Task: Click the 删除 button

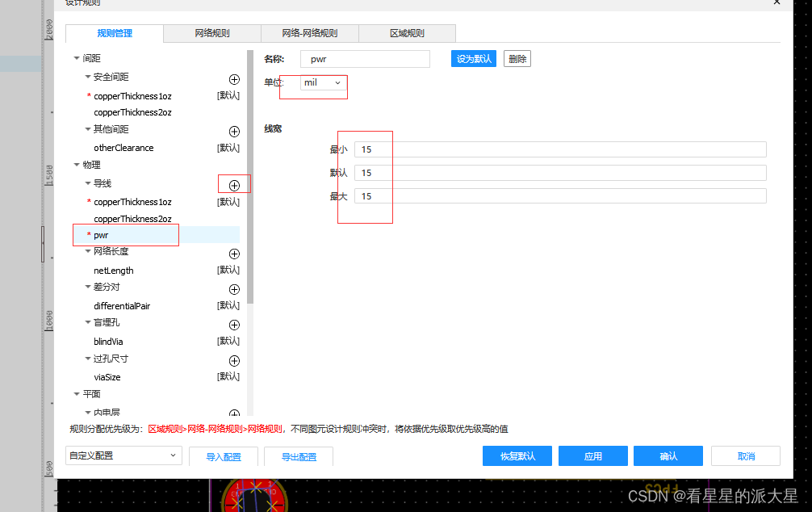Action: tap(517, 59)
